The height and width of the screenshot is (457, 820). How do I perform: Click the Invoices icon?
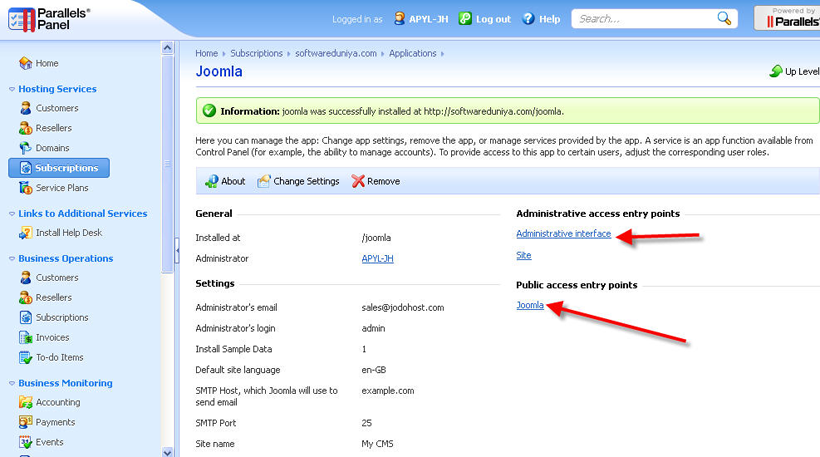(25, 337)
